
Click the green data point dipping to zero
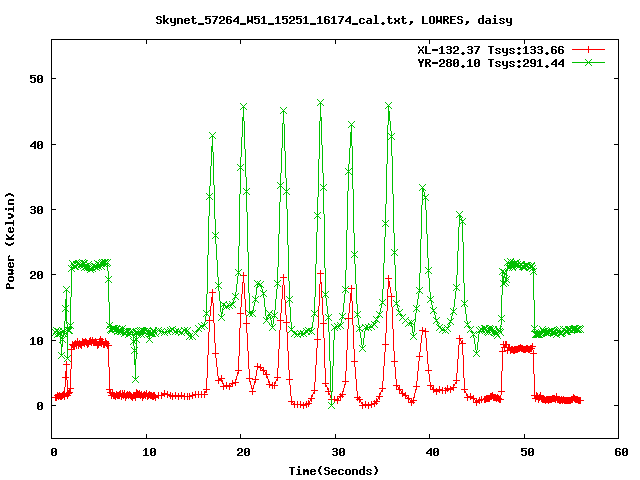332,405
